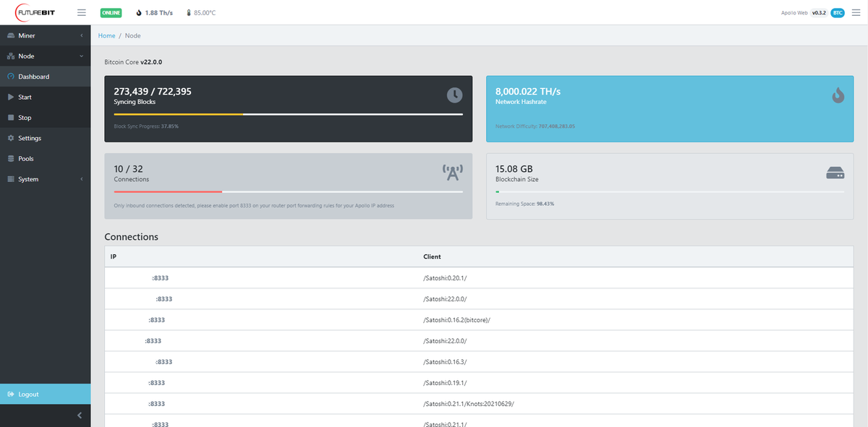
Task: Click the Stop square icon
Action: [11, 117]
